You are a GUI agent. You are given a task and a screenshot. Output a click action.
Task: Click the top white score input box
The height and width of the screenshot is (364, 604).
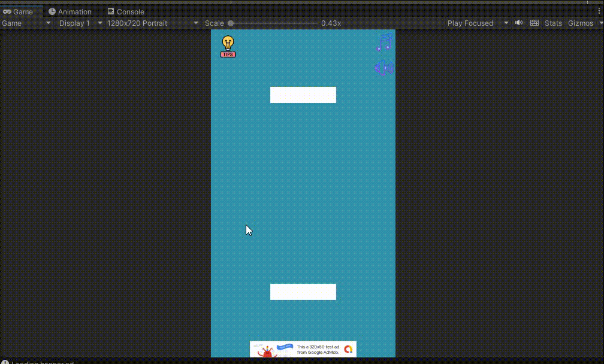[303, 95]
